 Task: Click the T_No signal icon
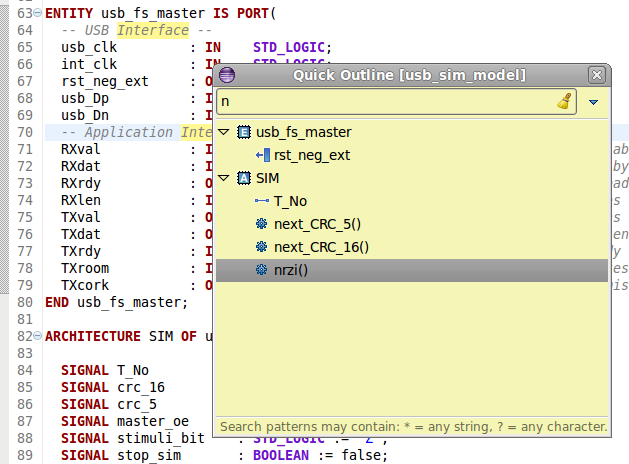coord(262,201)
